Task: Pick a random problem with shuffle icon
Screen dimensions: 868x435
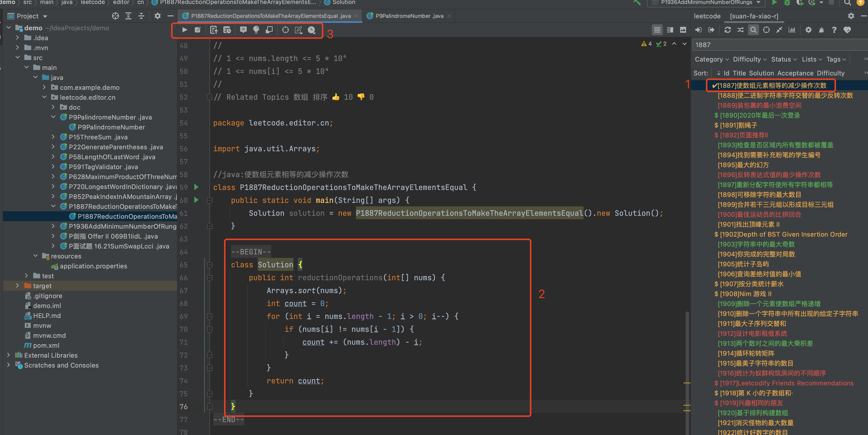Action: tap(740, 30)
